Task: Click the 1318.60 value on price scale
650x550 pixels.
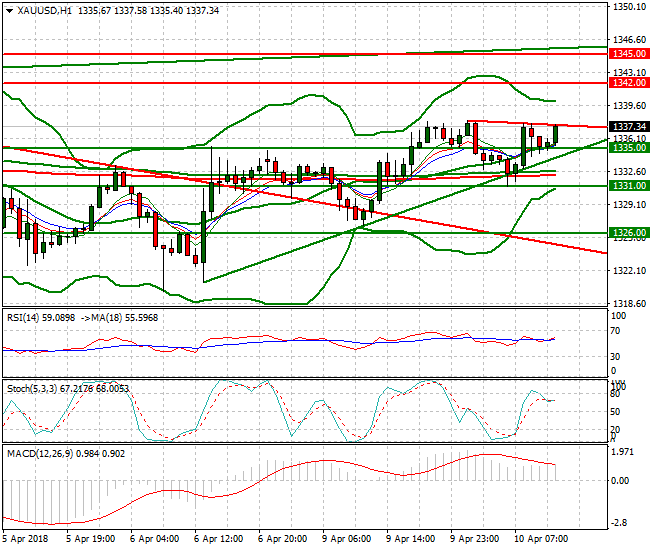Action: point(628,303)
